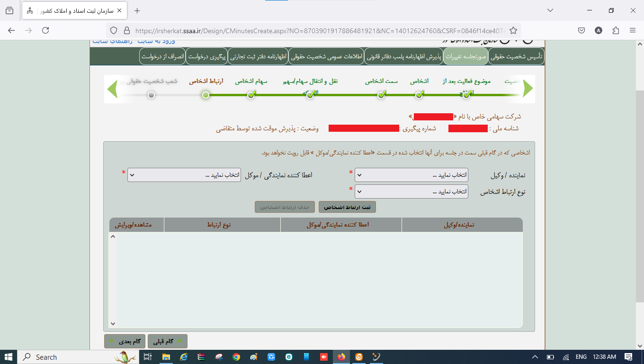Click the browser Forward arrow
Image resolution: width=644 pixels, height=364 pixels.
(x=28, y=30)
